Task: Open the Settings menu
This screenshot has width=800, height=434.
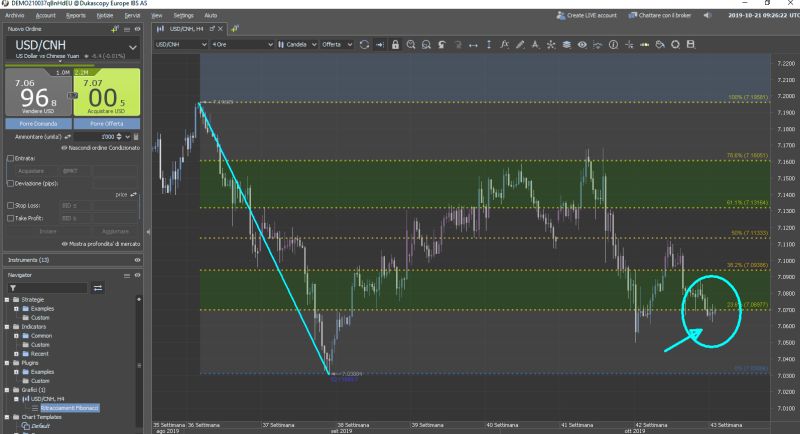Action: click(x=183, y=16)
